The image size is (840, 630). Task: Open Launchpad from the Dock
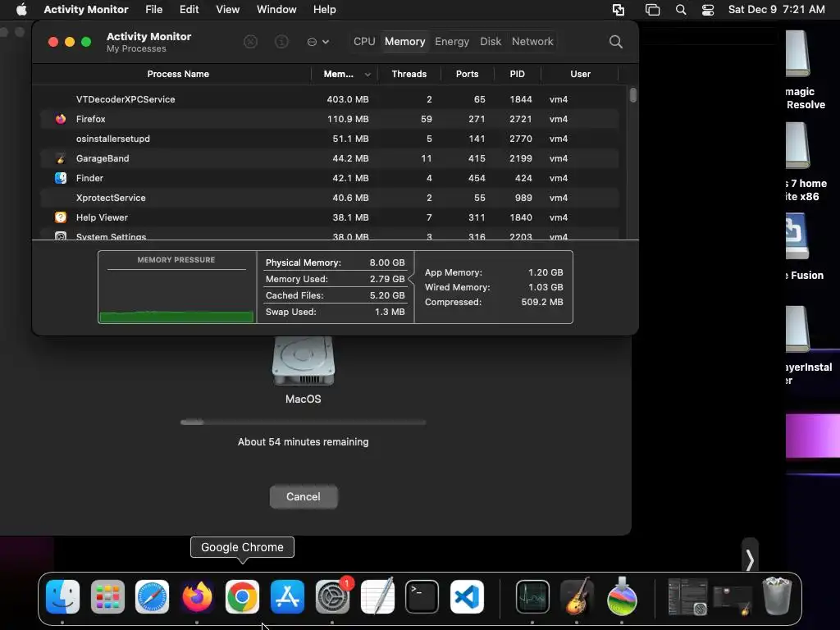pyautogui.click(x=107, y=596)
